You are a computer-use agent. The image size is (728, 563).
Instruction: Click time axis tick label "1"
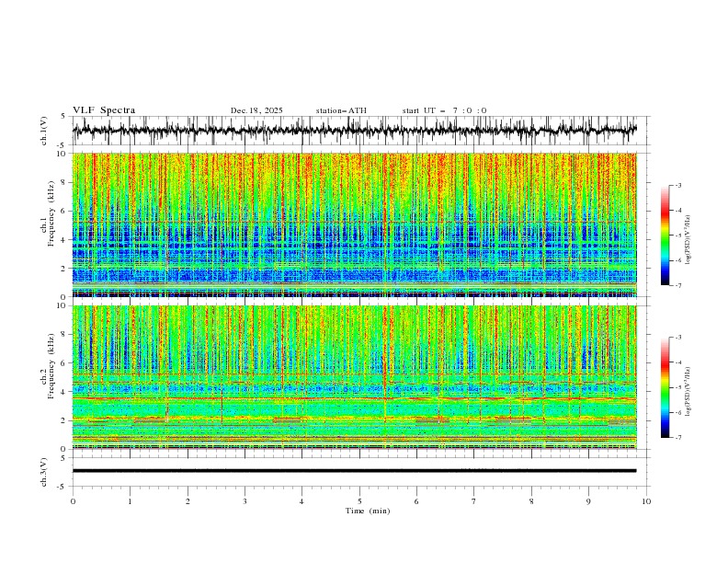(x=130, y=501)
